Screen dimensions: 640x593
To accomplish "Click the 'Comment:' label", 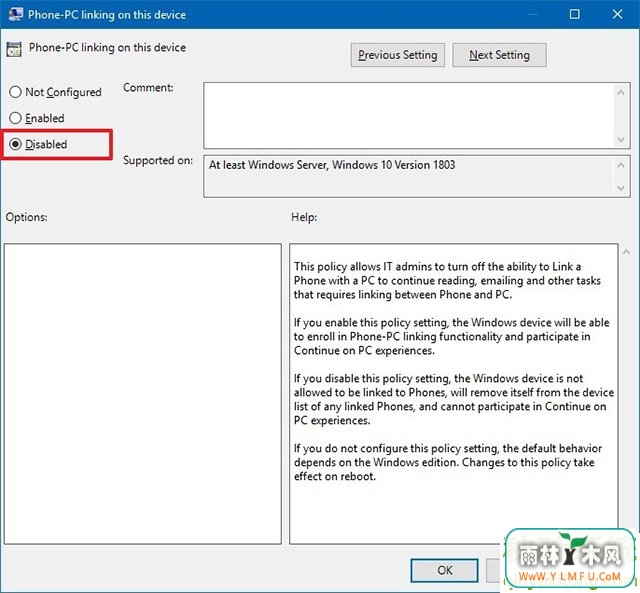I will pos(148,88).
